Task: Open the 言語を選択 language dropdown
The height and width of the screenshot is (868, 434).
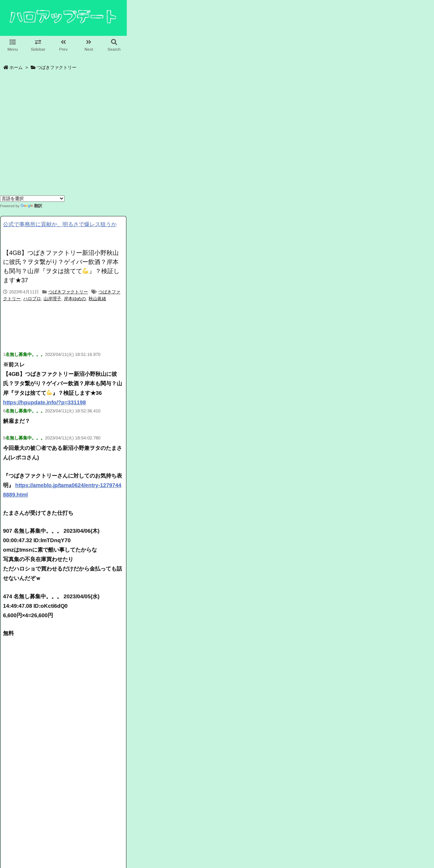Action: 32,199
